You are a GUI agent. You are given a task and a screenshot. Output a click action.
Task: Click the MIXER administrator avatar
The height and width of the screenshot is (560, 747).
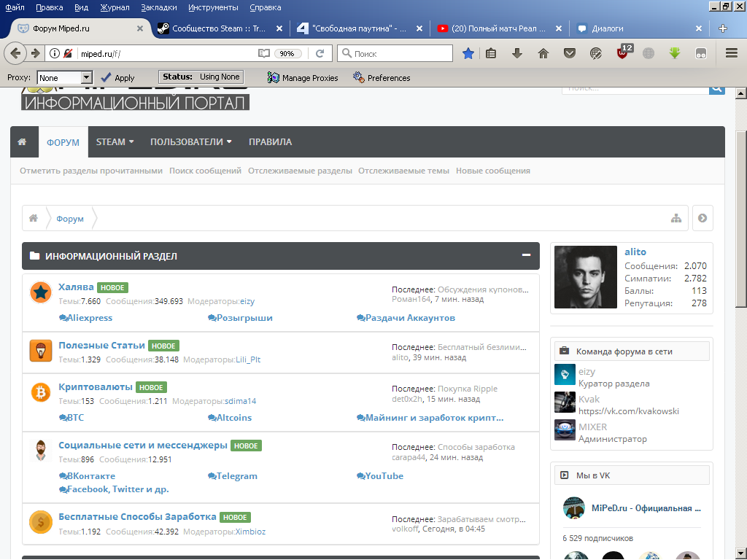[565, 429]
